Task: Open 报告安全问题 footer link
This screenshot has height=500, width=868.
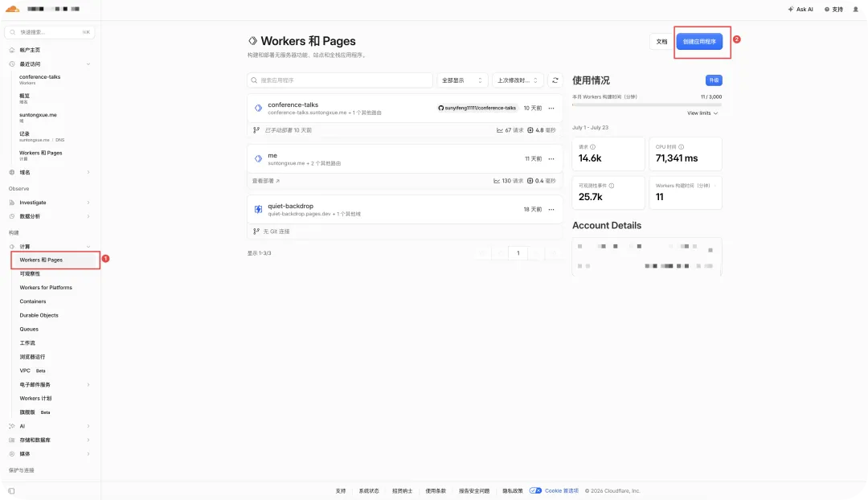Action: (474, 491)
